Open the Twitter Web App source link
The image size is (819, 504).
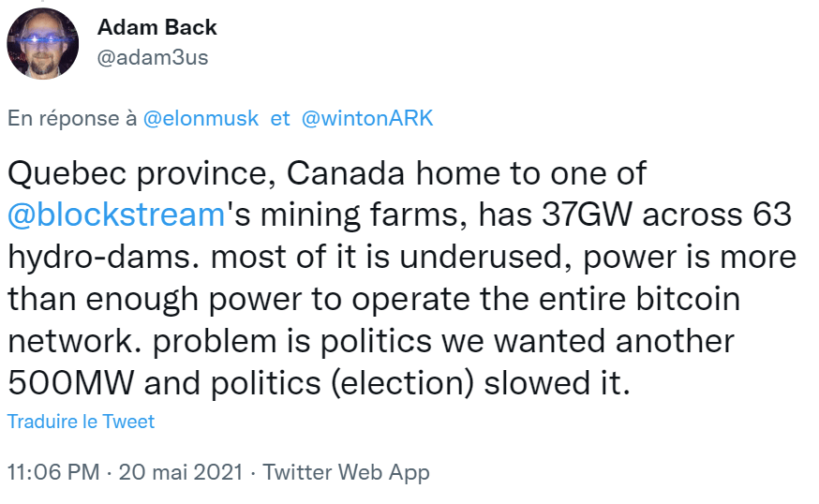point(346,472)
